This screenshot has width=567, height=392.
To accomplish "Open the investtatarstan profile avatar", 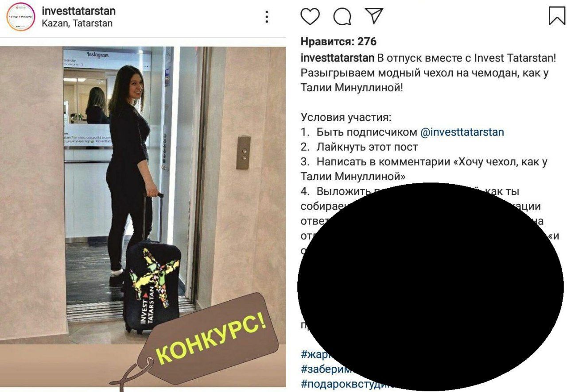I will pyautogui.click(x=21, y=16).
